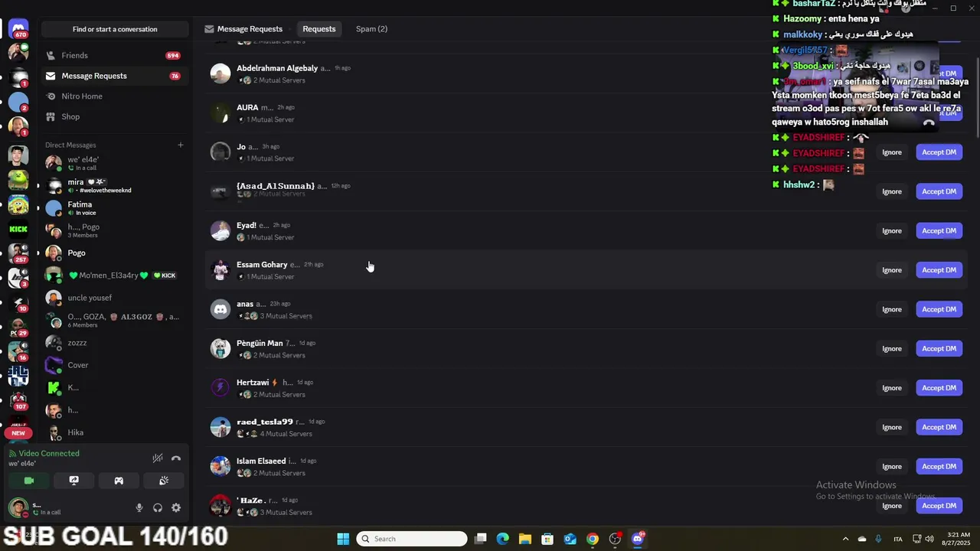
Task: Go to Nitro Home
Action: (x=113, y=96)
